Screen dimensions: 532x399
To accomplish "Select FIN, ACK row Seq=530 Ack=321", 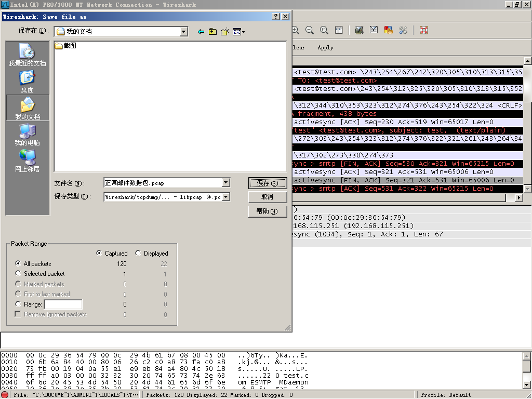I will coord(408,164).
